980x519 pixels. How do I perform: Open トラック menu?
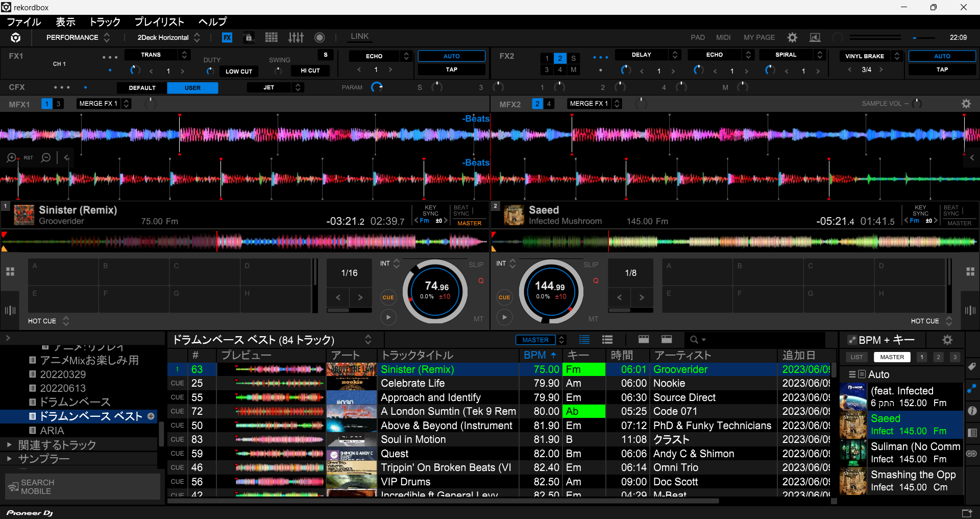[x=105, y=22]
